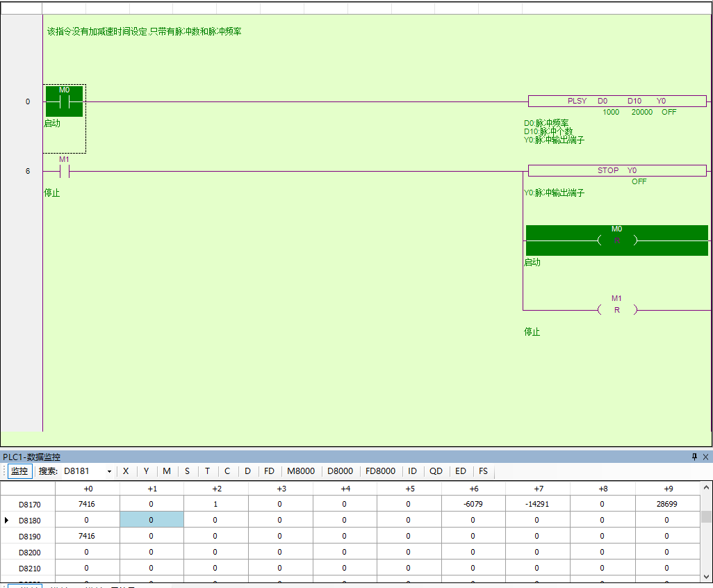Image resolution: width=713 pixels, height=588 pixels.
Task: Select the highlighted D8181 value cell
Action: (151, 519)
